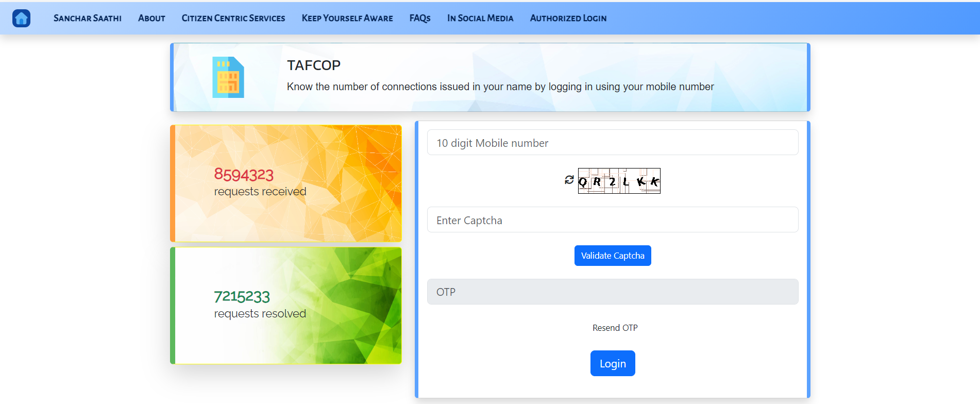980x404 pixels.
Task: Click the home icon in navbar
Action: click(21, 18)
